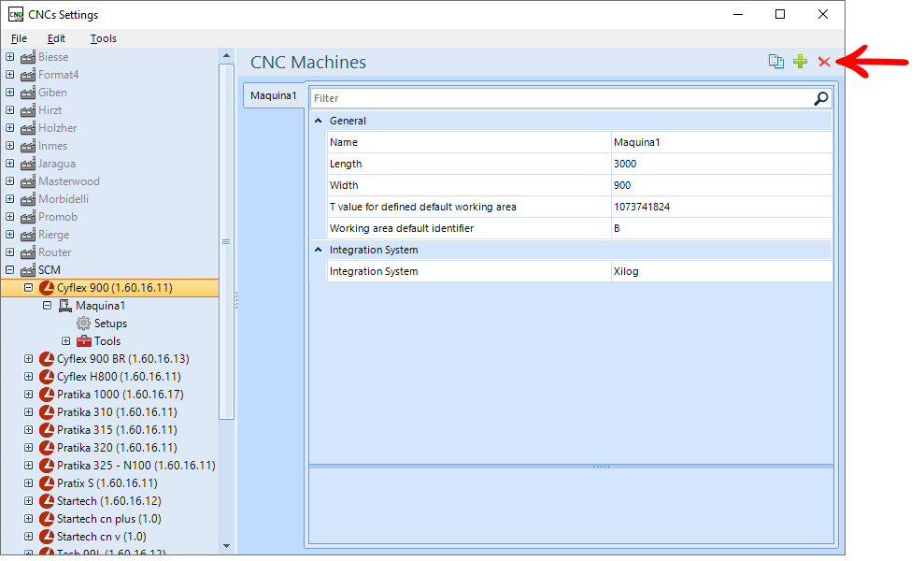Select the Maquina1 tab

point(274,95)
